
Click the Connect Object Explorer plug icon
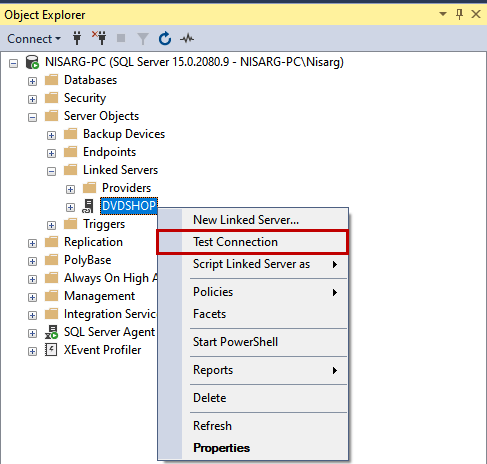click(77, 38)
